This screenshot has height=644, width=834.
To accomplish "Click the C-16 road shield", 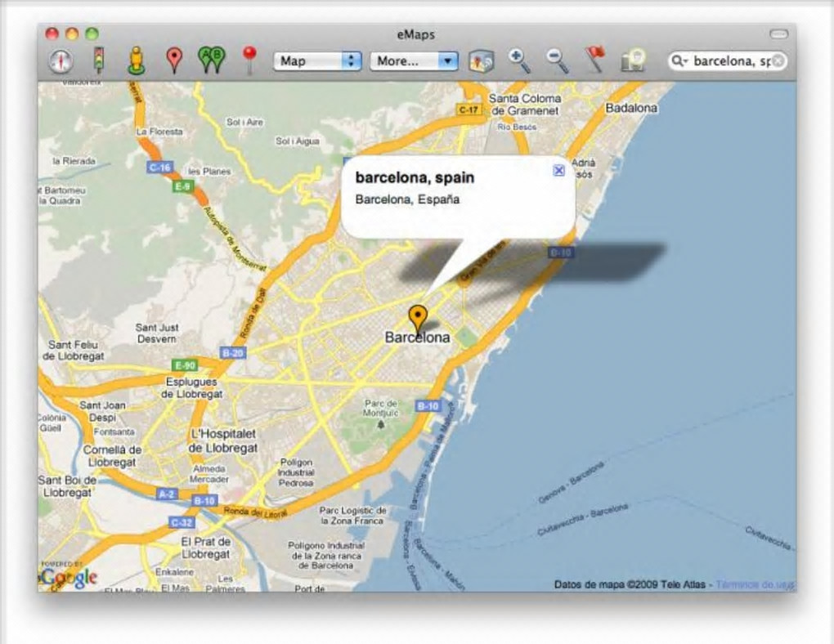I will click(x=159, y=168).
